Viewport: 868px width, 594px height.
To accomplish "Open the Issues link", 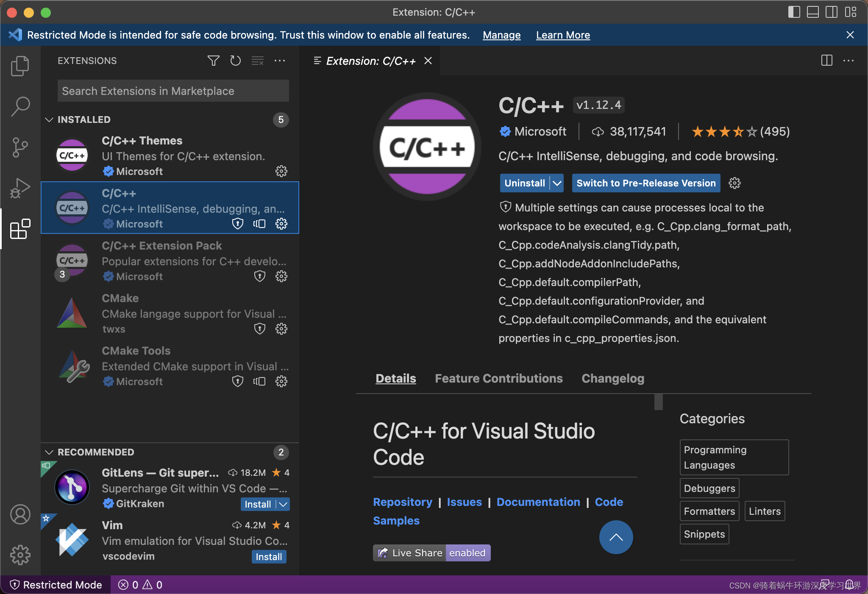I will pos(464,502).
